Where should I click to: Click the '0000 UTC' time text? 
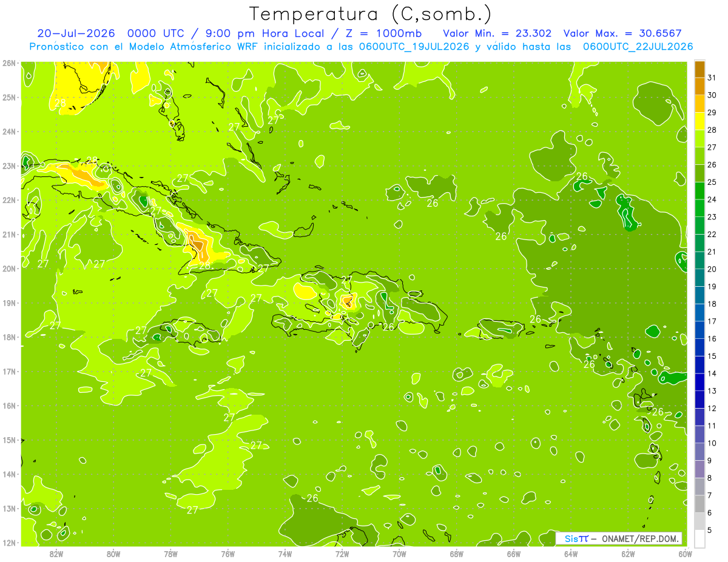pyautogui.click(x=157, y=33)
